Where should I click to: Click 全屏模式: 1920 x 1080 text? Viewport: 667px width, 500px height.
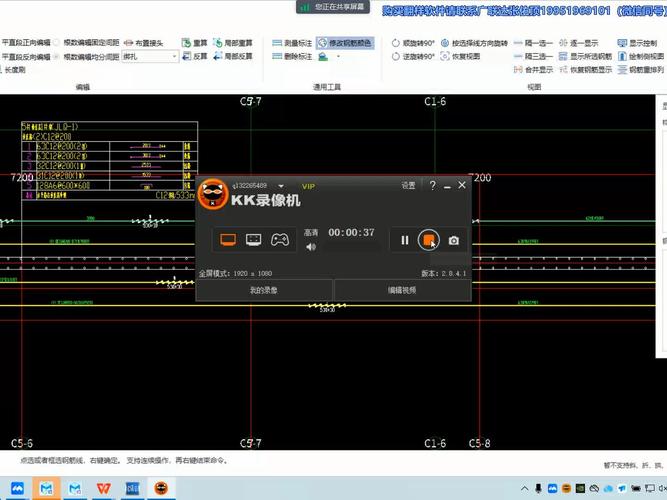(235, 273)
